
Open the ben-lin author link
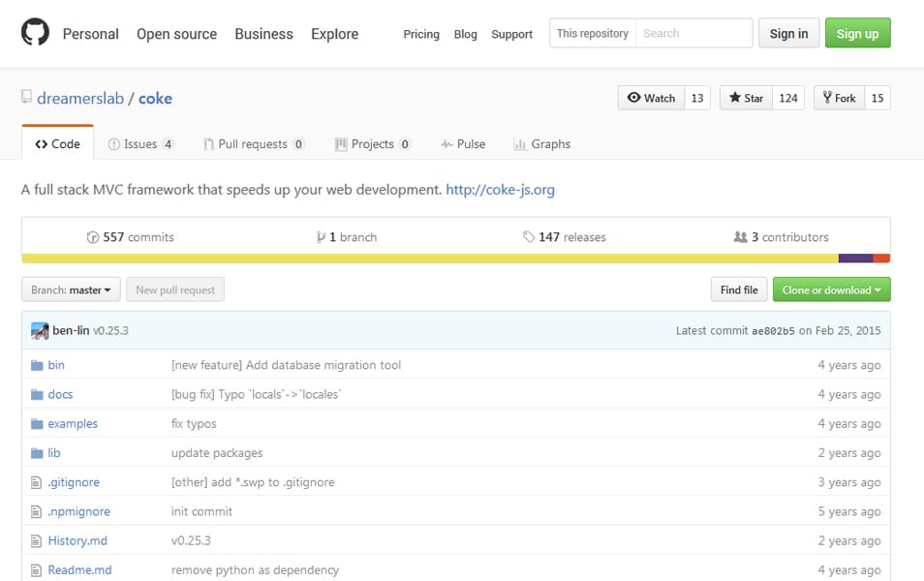click(x=71, y=330)
